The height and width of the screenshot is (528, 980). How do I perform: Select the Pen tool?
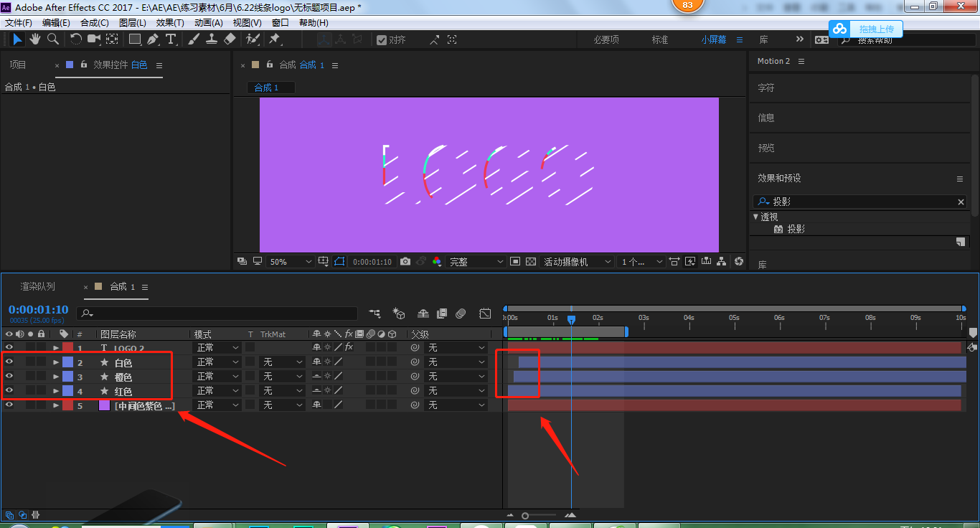(152, 39)
